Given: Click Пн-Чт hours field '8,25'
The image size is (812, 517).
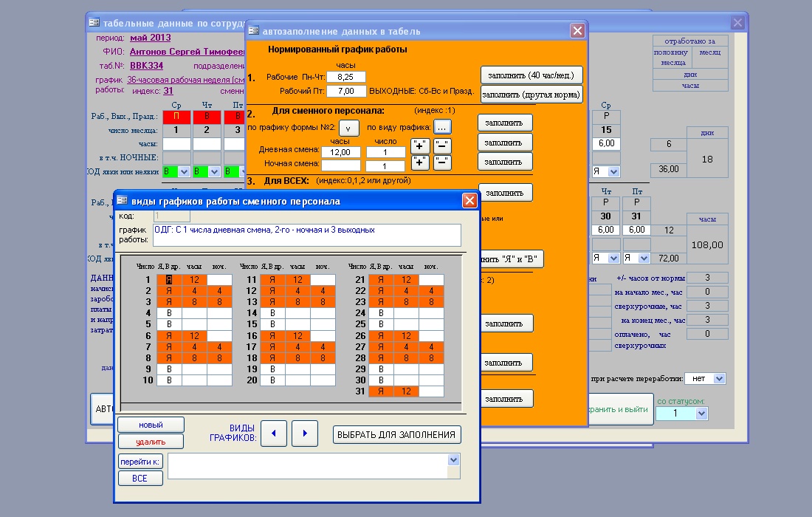Looking at the screenshot, I should pos(346,77).
